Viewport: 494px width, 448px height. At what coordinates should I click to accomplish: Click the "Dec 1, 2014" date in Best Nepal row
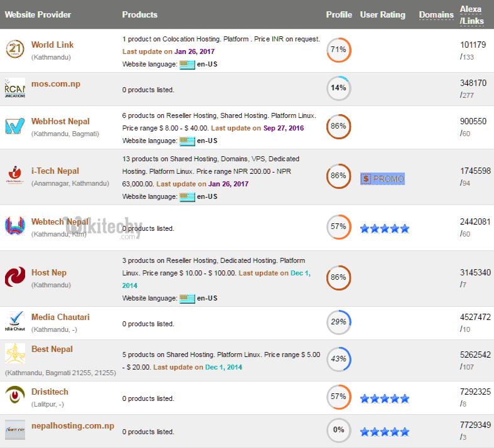coord(223,367)
